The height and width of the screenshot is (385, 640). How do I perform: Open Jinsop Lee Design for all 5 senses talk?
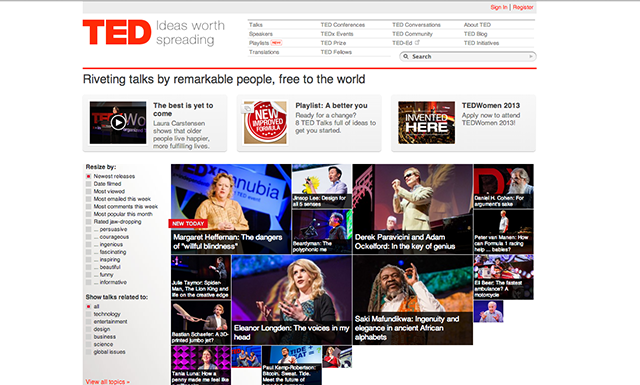322,186
